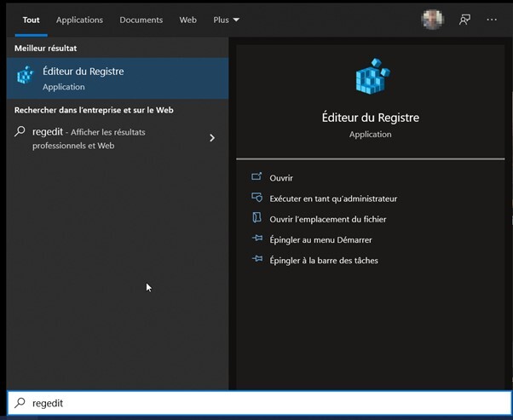Choose Ouvrir to launch the Registry Editor
The width and height of the screenshot is (513, 420).
pyautogui.click(x=281, y=178)
